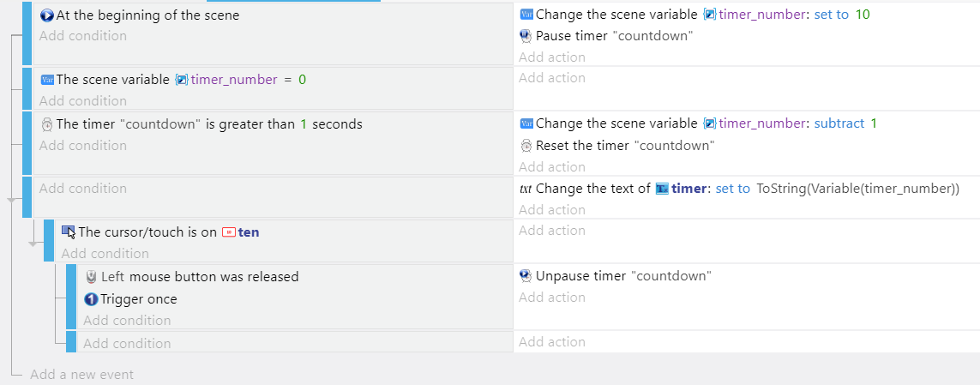Click the scene-start icon beside 'At the beginning of the scene'

coord(47,15)
